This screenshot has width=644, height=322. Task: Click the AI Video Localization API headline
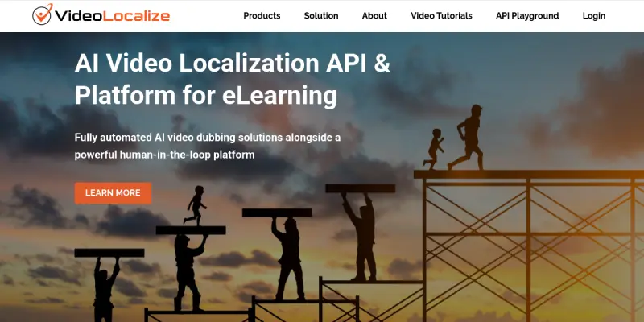pos(233,80)
